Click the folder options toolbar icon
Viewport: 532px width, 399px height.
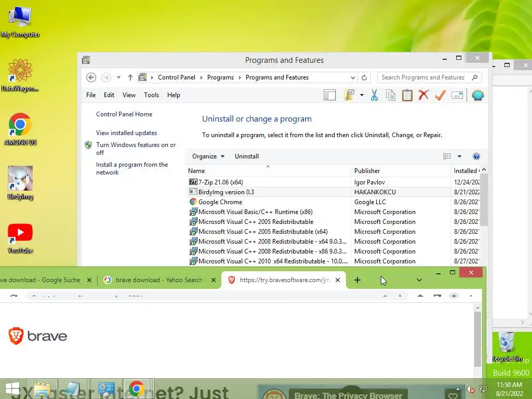(349, 96)
